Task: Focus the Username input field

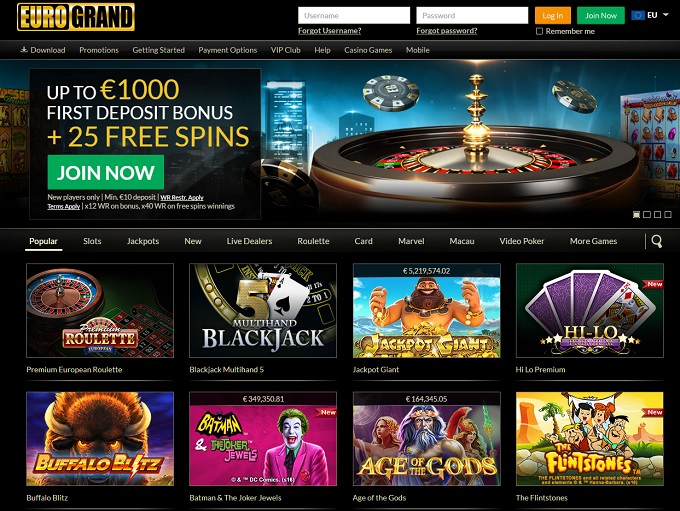Action: point(354,16)
